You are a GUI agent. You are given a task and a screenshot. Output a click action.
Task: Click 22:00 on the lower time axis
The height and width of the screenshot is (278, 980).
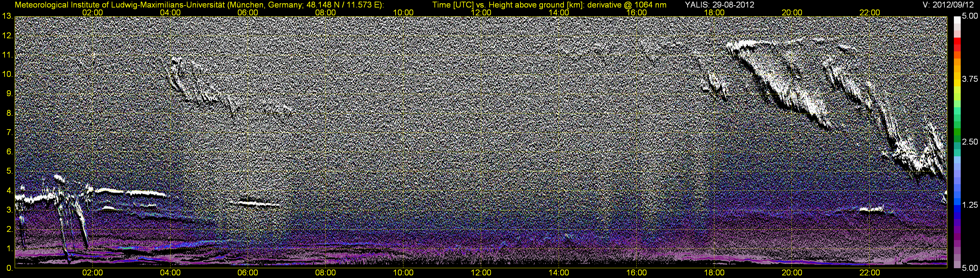click(x=870, y=273)
